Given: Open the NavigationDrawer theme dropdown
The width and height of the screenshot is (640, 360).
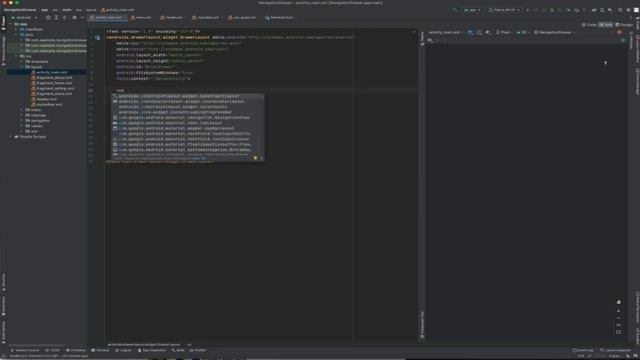Looking at the screenshot, I should click(555, 32).
